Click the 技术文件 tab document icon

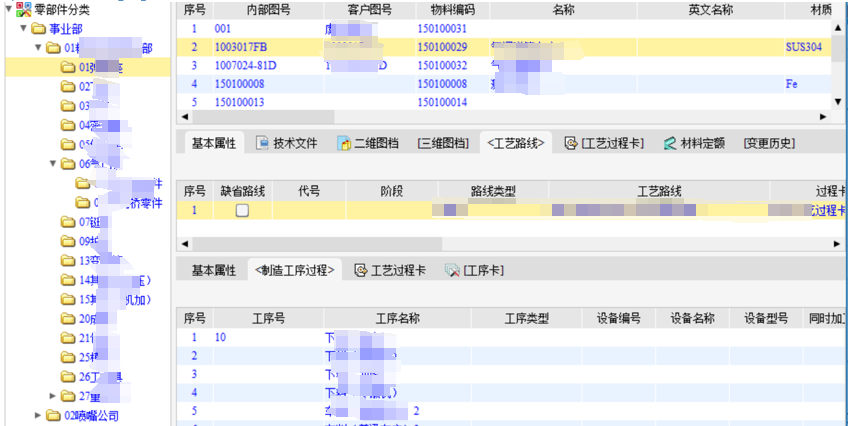pyautogui.click(x=262, y=143)
